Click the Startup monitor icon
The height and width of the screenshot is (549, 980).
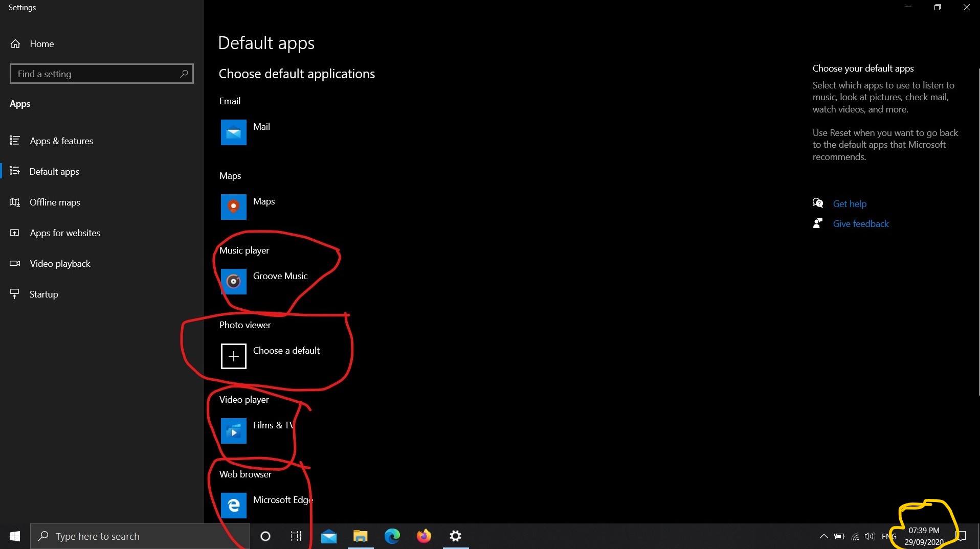(x=15, y=294)
